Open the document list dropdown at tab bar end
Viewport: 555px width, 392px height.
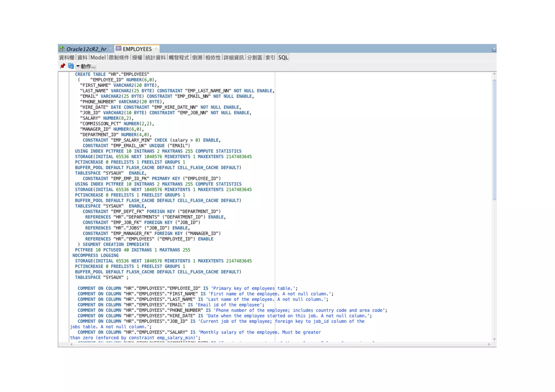pos(494,49)
